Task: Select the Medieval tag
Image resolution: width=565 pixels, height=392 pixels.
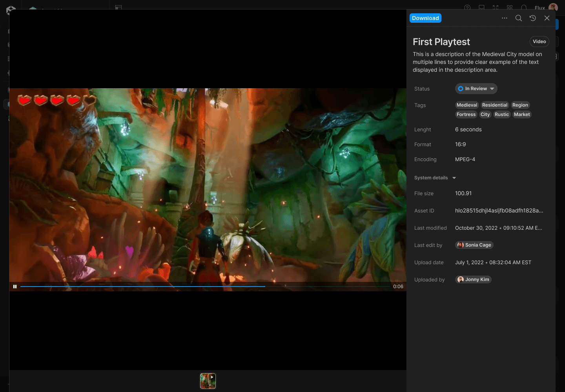Action: (x=467, y=105)
